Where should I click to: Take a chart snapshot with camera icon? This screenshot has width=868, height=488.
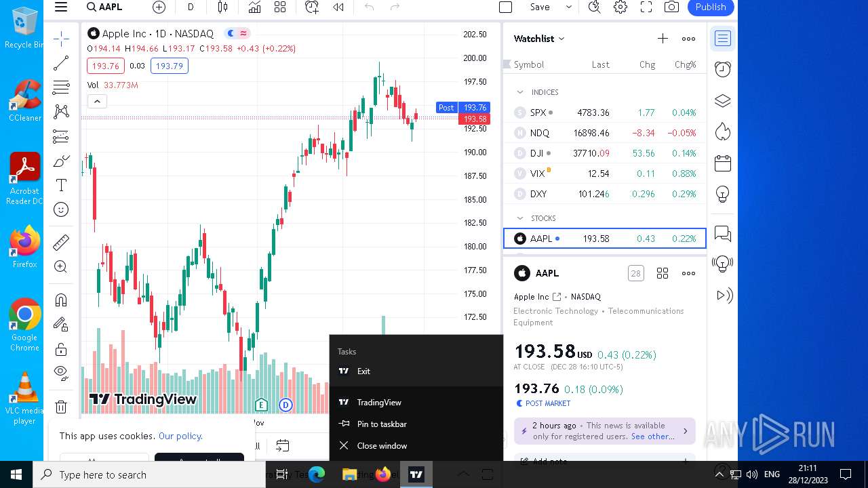671,7
